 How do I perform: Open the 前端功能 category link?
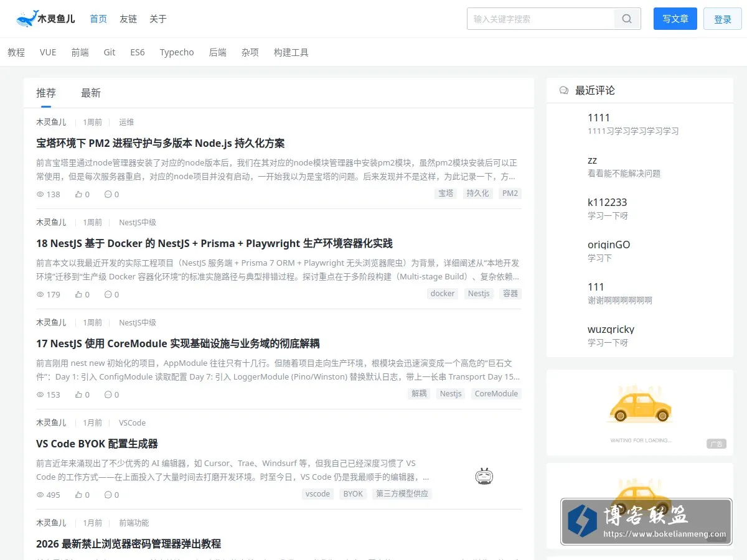(134, 523)
